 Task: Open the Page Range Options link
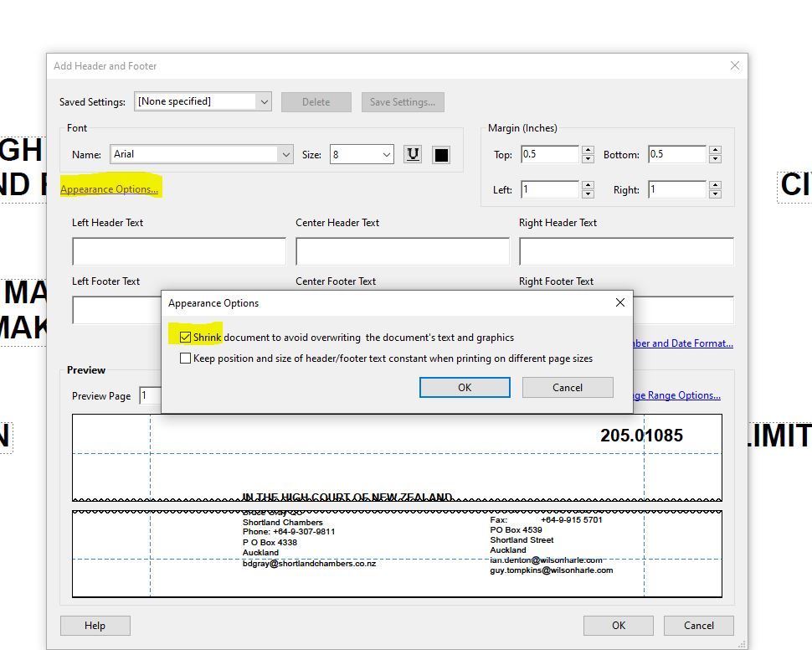click(677, 395)
